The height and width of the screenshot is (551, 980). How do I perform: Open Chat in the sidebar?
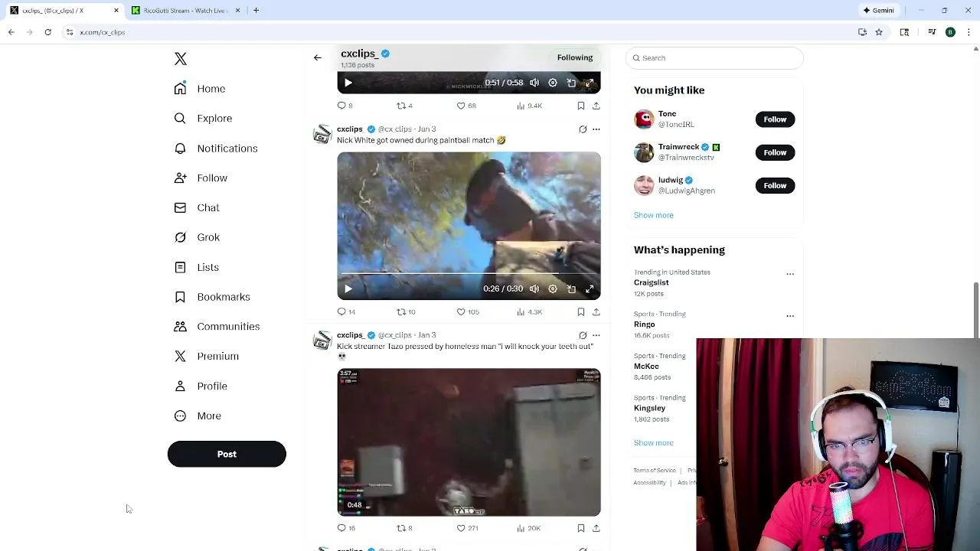coord(197,207)
